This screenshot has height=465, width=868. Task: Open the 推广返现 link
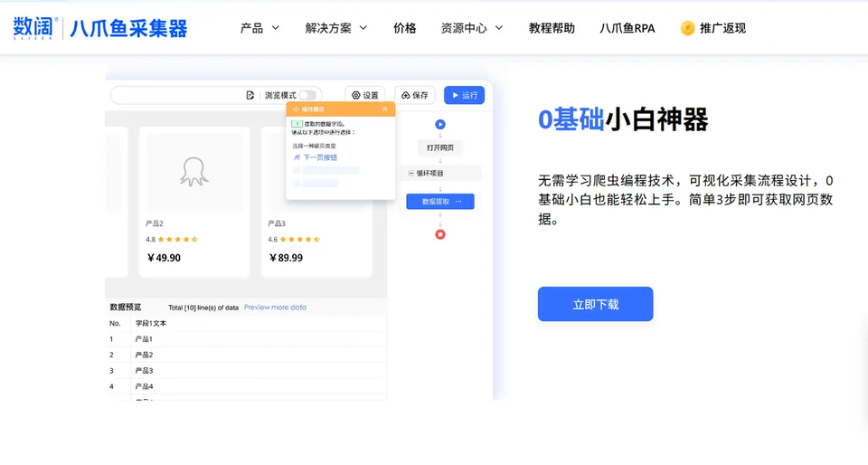coord(722,28)
